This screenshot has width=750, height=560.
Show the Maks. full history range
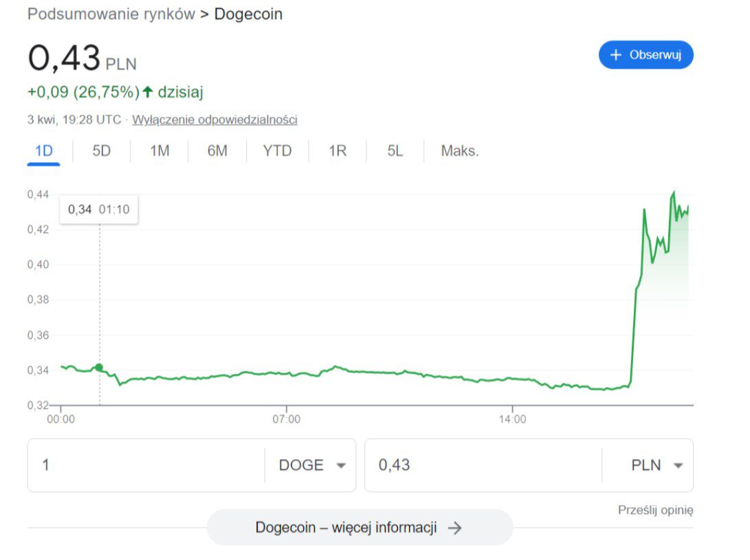coord(460,151)
